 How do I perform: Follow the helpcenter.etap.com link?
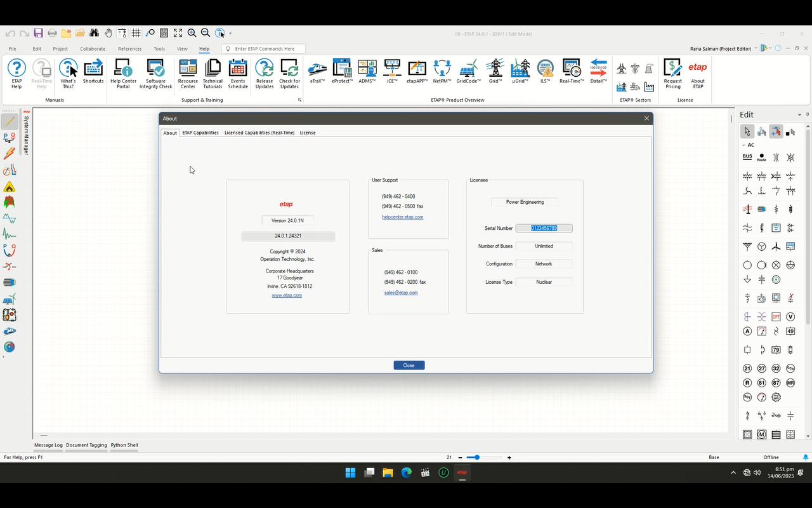coord(402,217)
